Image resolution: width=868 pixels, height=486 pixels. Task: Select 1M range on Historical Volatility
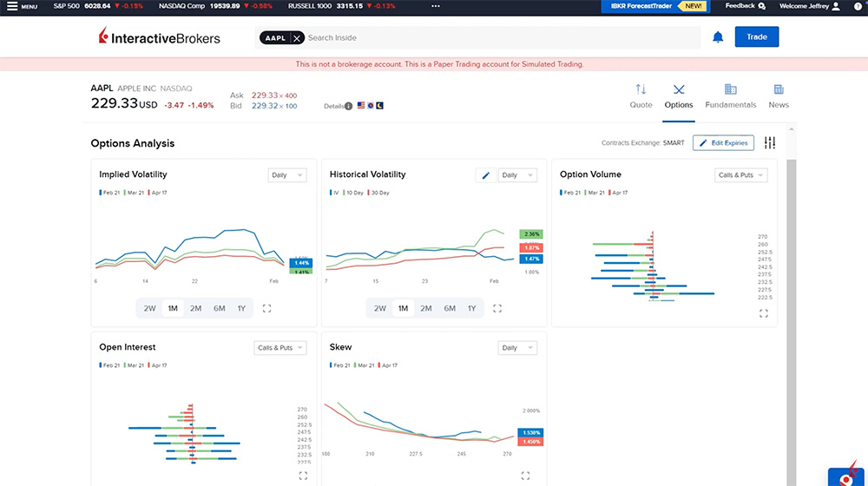pyautogui.click(x=403, y=308)
